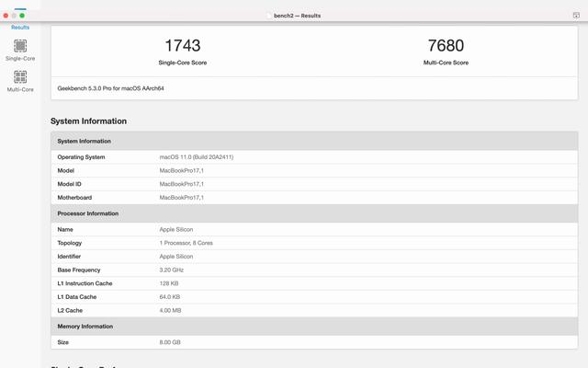Click the System Information section heading

[88, 121]
